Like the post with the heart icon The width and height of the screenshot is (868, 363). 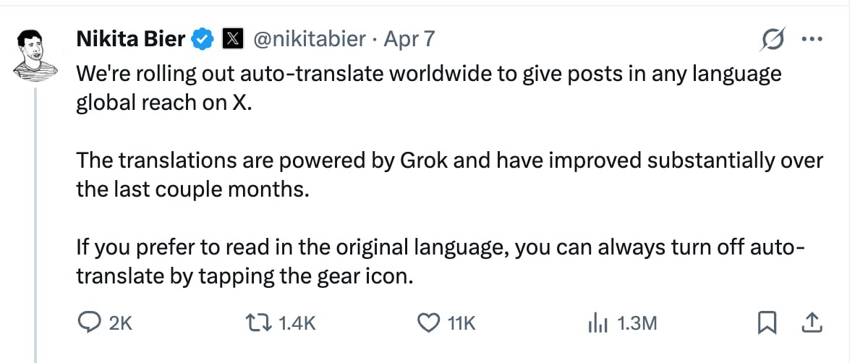[430, 323]
